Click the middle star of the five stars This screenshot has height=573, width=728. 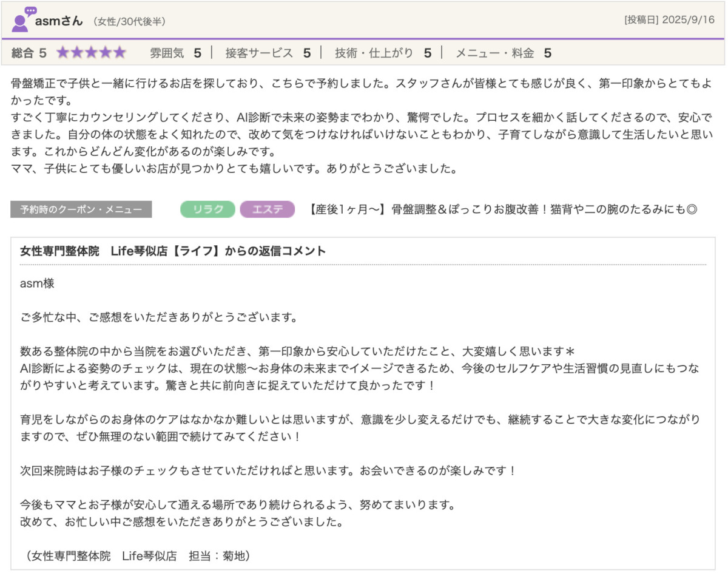91,53
